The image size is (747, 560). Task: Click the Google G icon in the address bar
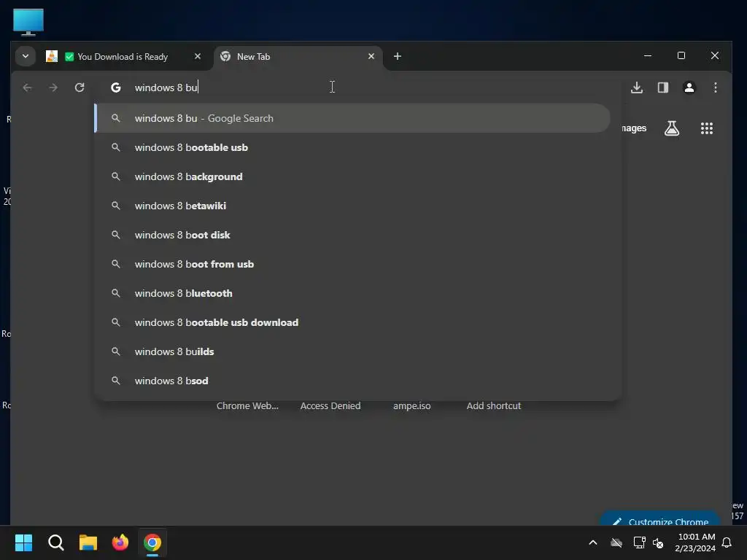(x=116, y=87)
